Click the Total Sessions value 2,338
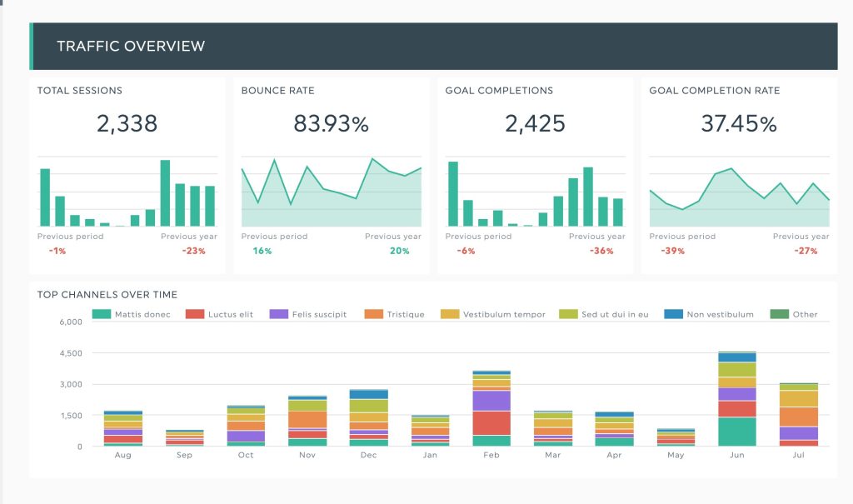The height and width of the screenshot is (504, 853). tap(127, 124)
